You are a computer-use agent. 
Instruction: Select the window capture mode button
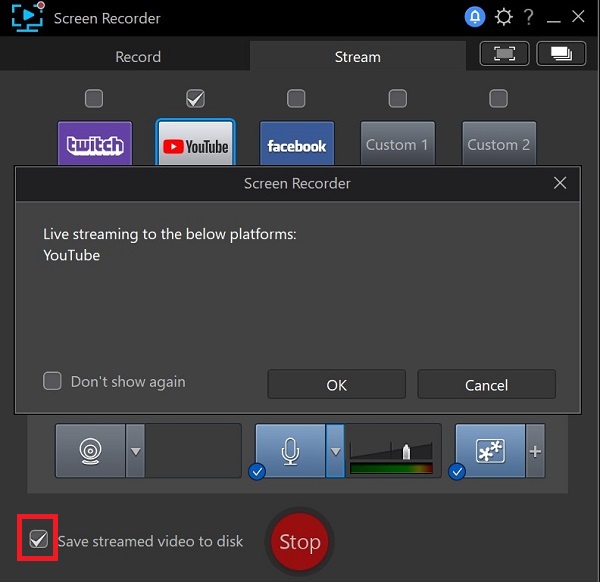(561, 54)
